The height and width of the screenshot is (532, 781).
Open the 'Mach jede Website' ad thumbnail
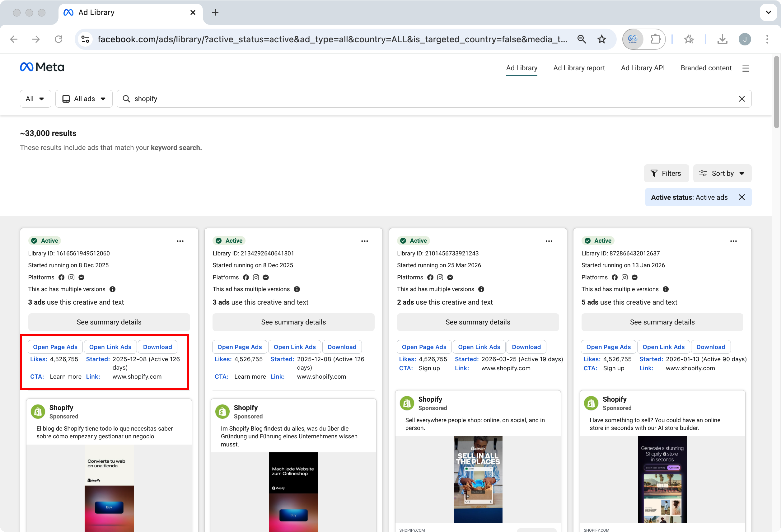click(x=293, y=492)
